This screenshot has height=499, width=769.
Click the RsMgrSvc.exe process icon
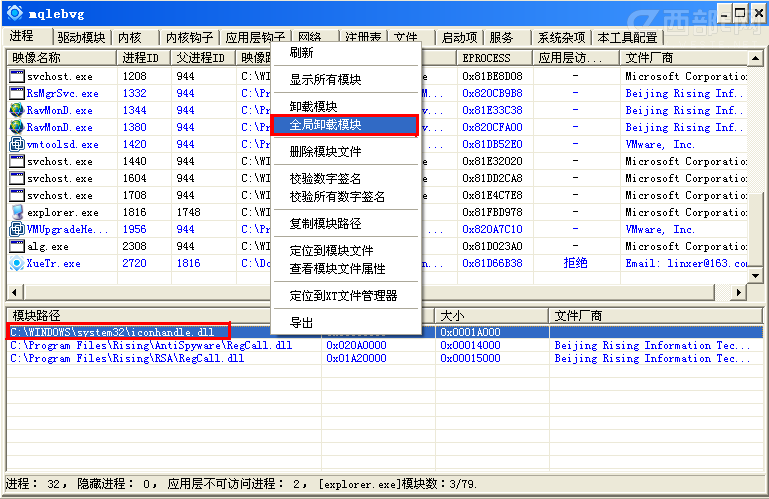[16, 93]
